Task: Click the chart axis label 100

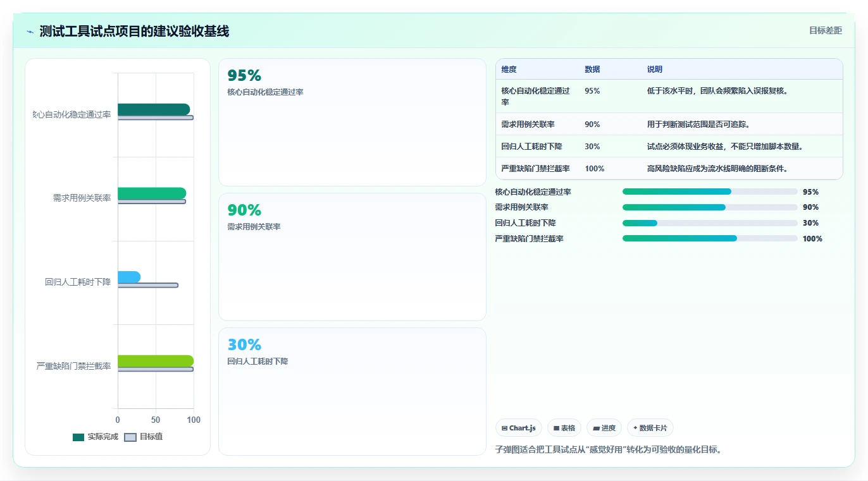Action: pyautogui.click(x=194, y=420)
